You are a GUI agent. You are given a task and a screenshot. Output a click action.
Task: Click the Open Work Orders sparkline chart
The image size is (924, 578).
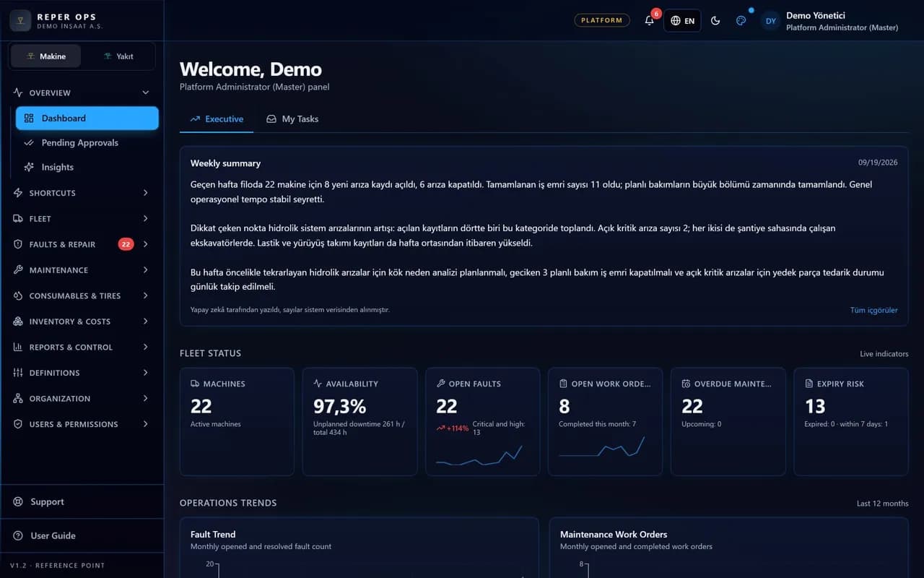coord(602,447)
